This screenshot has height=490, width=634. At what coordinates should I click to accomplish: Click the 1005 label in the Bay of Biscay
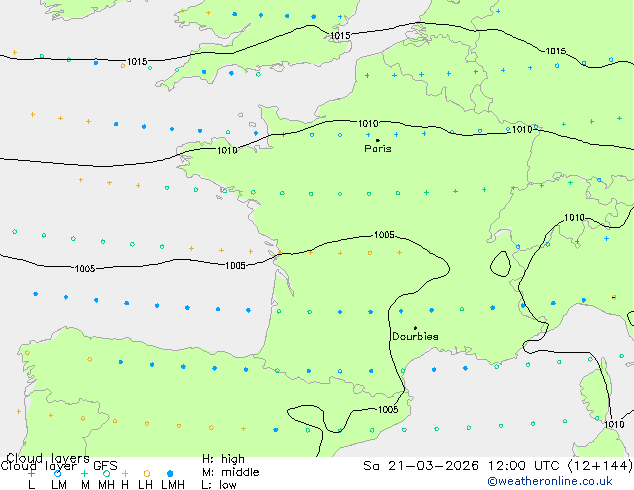(x=235, y=265)
